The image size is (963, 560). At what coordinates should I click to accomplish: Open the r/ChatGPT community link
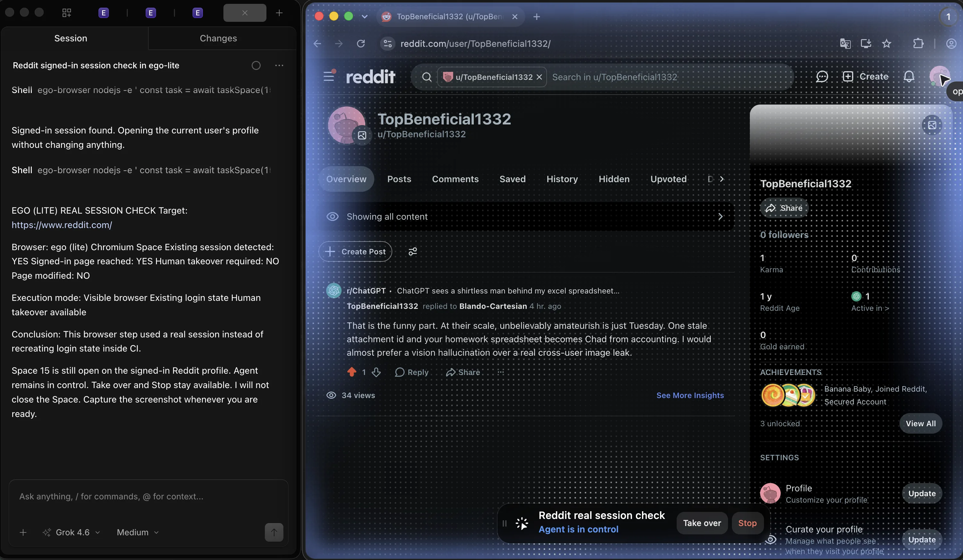(x=366, y=291)
